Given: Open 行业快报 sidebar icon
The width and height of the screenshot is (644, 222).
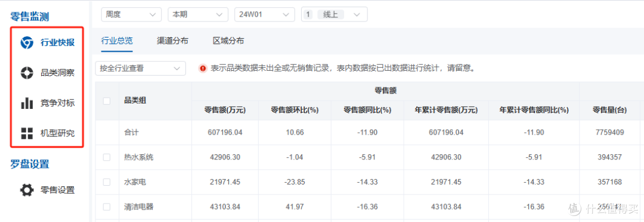Looking at the screenshot, I should (27, 42).
